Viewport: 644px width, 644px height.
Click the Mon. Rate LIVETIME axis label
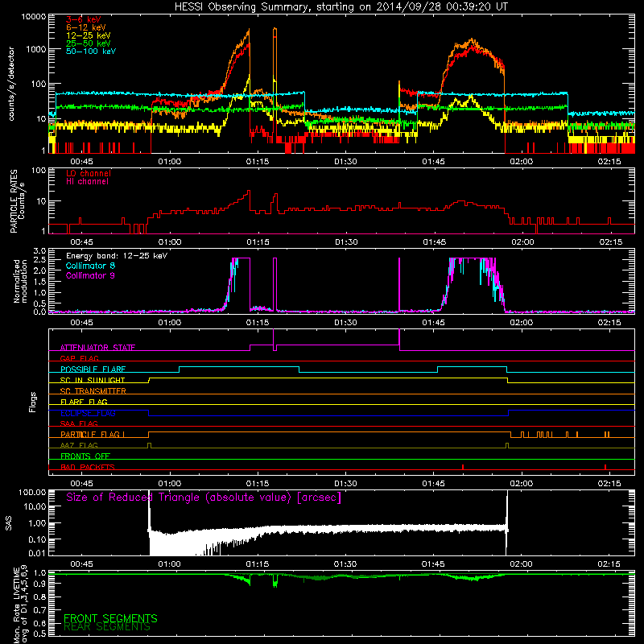coord(20,604)
